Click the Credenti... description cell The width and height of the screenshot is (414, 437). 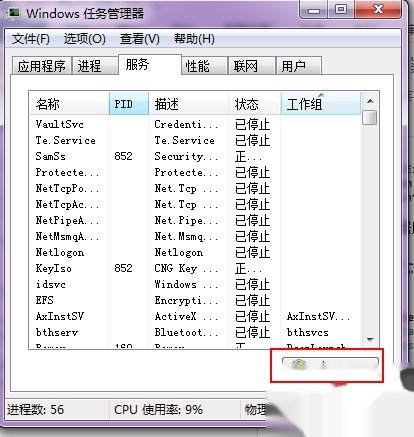point(186,124)
